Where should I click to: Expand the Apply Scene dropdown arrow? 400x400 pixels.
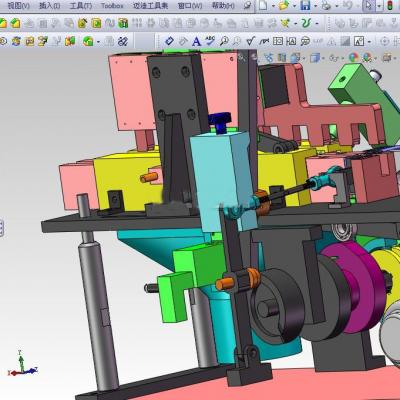tap(376, 59)
